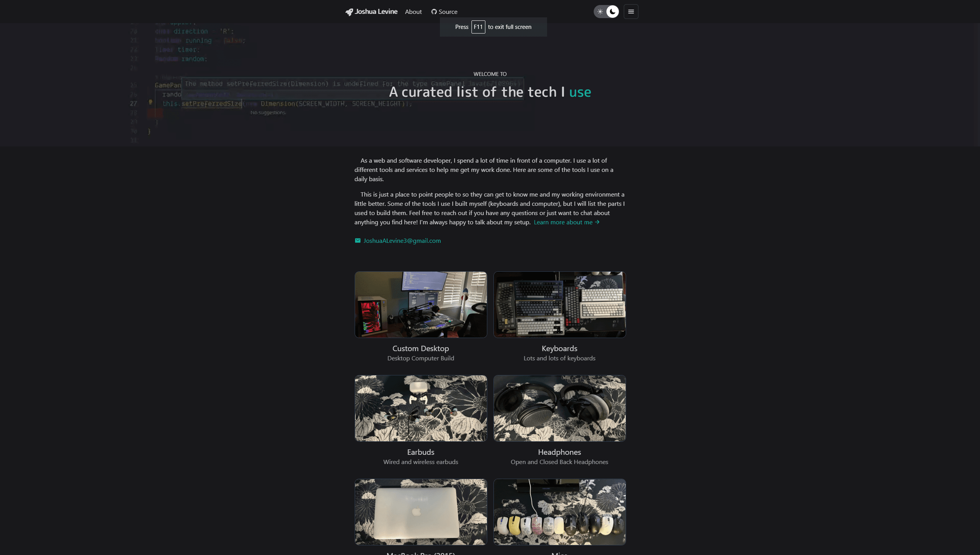This screenshot has width=980, height=555.
Task: Click the rocket logo icon next to Joshua Levine
Action: pyautogui.click(x=349, y=12)
